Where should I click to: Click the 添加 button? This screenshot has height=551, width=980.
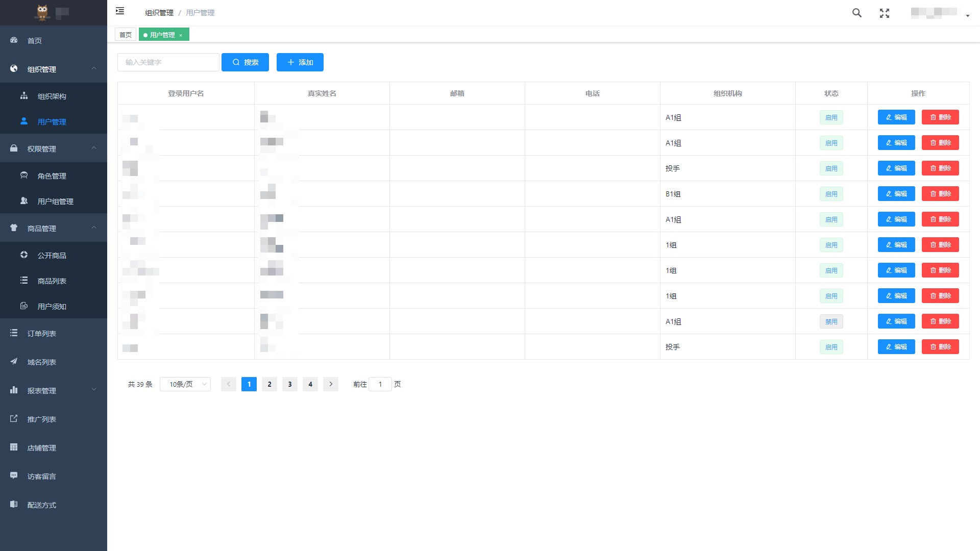pos(300,62)
